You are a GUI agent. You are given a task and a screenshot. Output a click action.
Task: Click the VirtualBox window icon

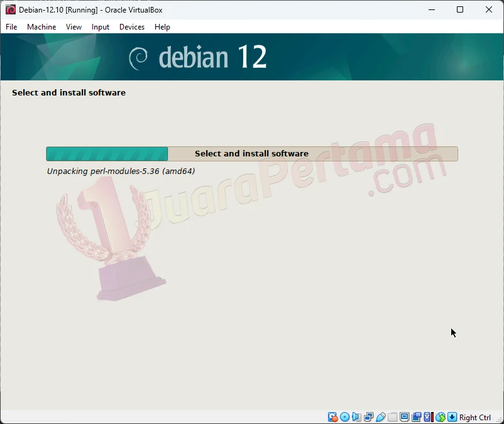point(9,9)
